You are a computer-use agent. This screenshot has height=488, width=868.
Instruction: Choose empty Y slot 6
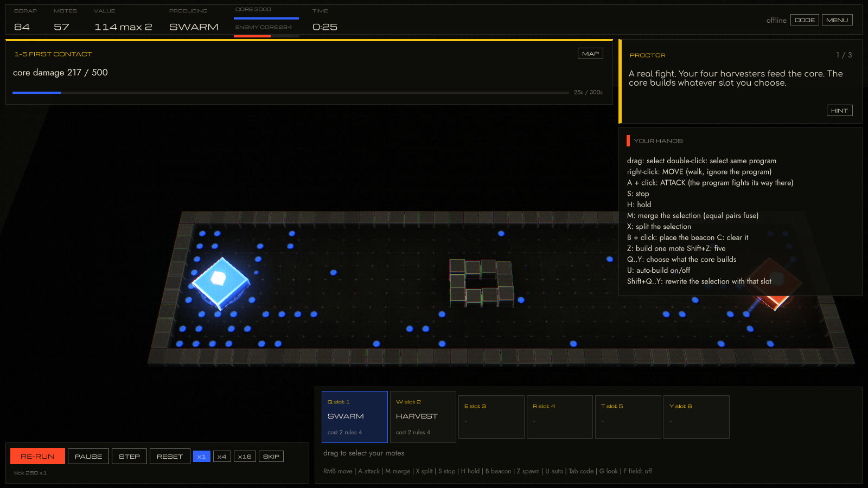[697, 417]
